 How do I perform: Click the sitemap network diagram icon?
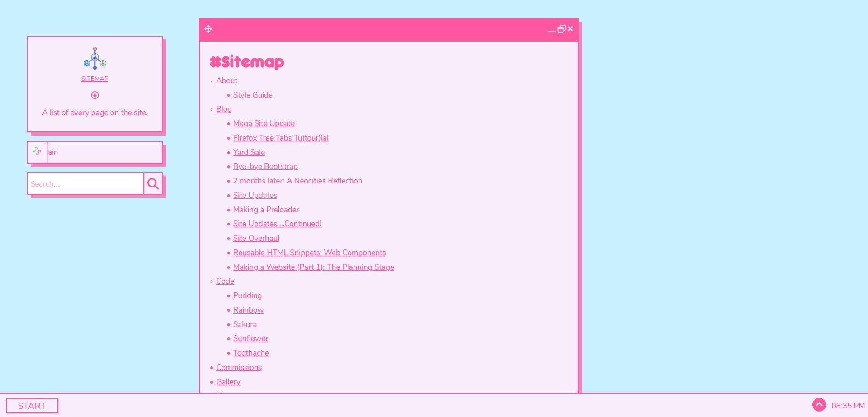(x=95, y=58)
